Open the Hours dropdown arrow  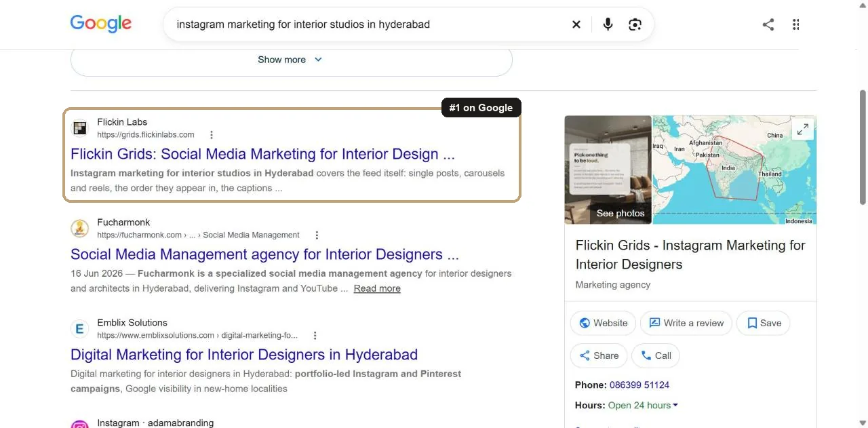tap(675, 406)
